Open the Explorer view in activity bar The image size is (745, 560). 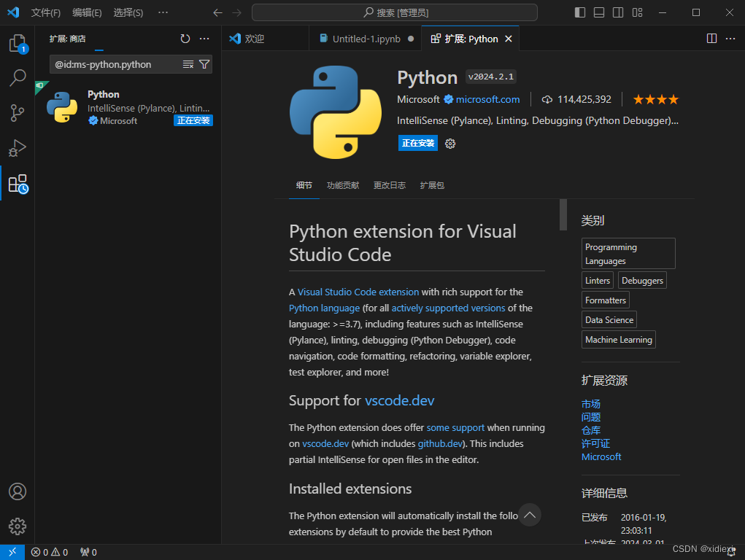(x=18, y=43)
